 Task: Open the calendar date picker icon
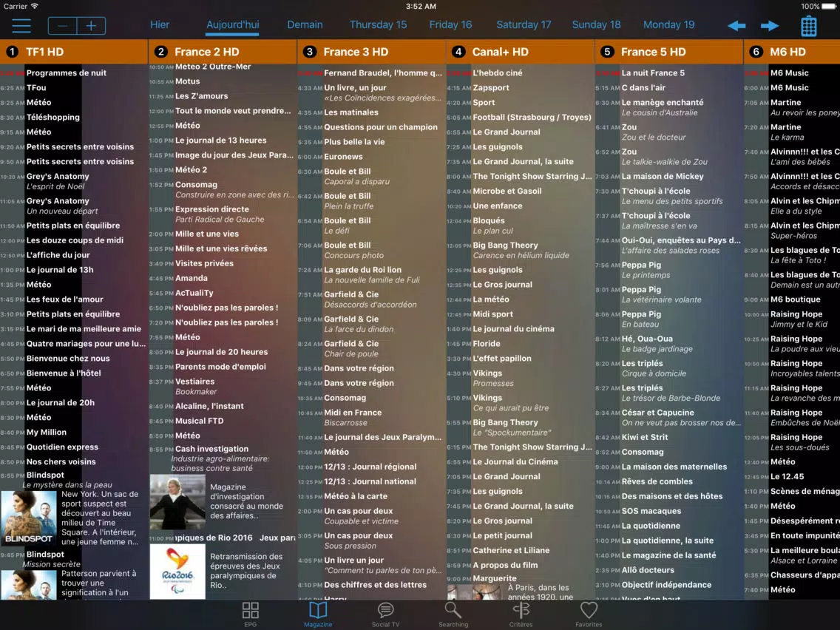pos(808,26)
